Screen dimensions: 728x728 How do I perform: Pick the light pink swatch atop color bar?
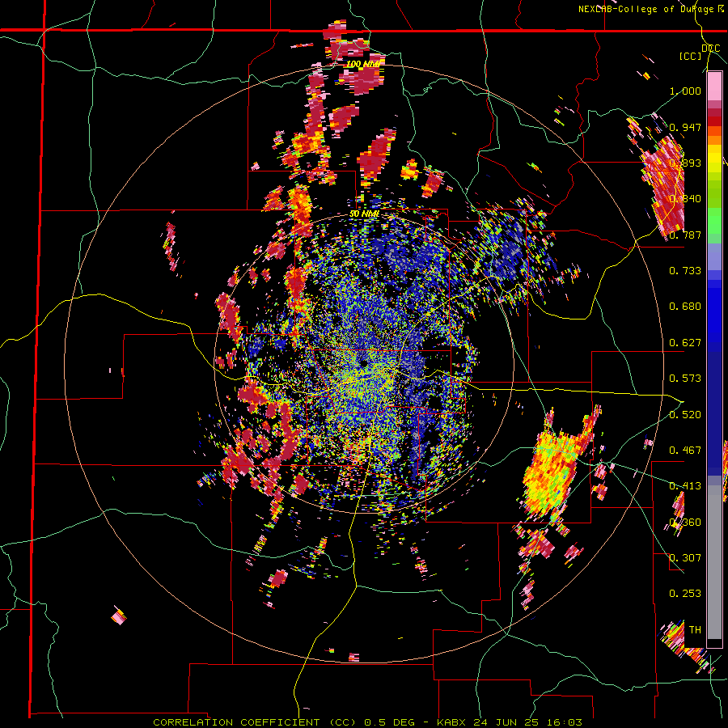pos(714,86)
